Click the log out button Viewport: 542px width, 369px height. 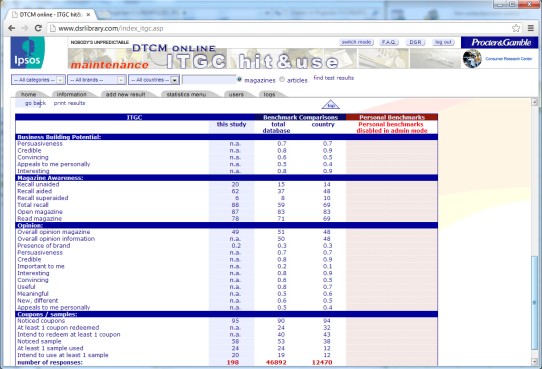tap(443, 42)
